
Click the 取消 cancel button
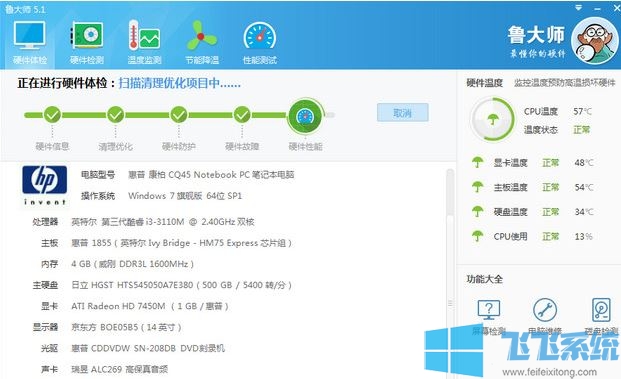(402, 113)
